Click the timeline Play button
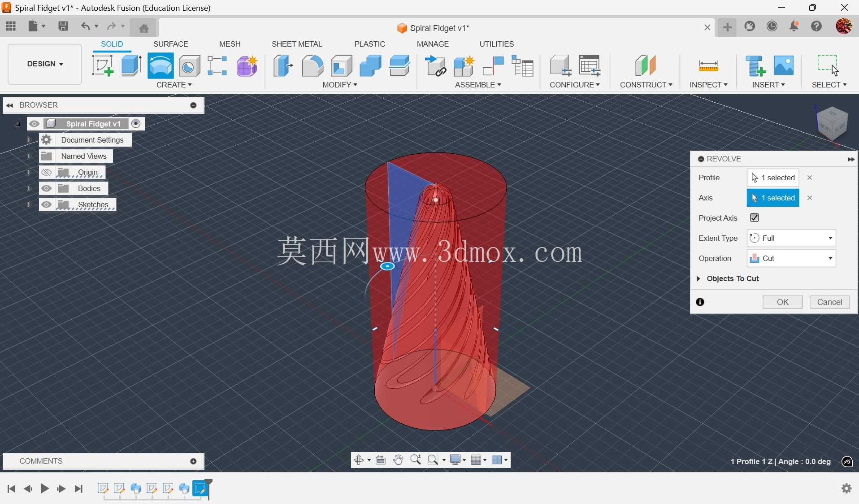859x504 pixels. [45, 488]
